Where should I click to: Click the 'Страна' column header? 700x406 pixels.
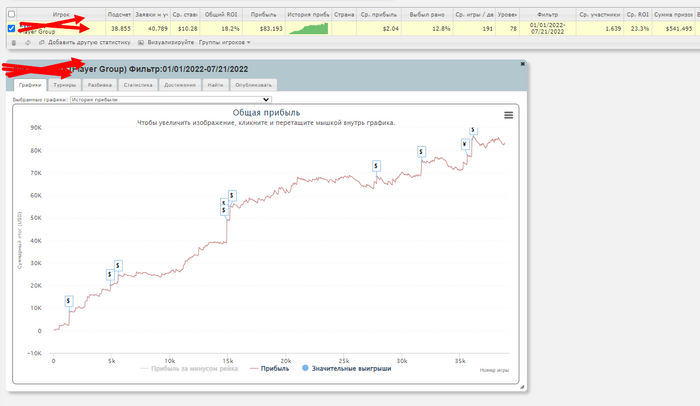coord(344,14)
